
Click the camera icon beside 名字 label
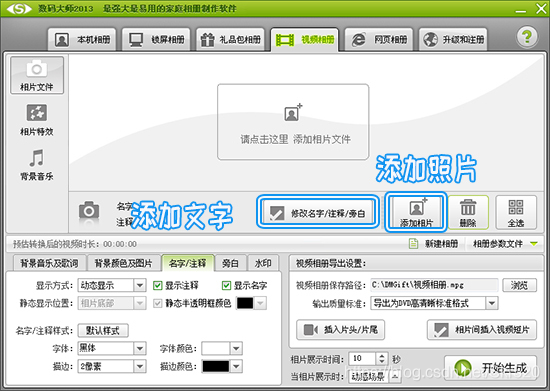[x=89, y=211]
